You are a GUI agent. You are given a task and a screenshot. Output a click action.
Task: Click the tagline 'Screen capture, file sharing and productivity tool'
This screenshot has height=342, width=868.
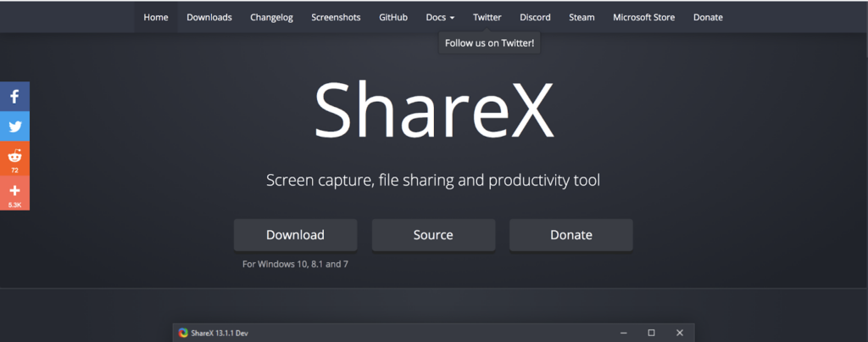[433, 181]
